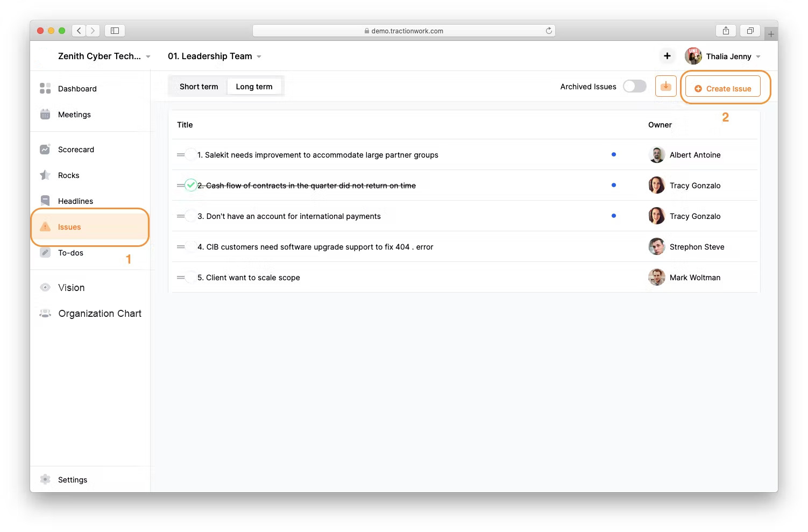Open Scorecard in the sidebar
Image resolution: width=808 pixels, height=532 pixels.
click(x=76, y=150)
